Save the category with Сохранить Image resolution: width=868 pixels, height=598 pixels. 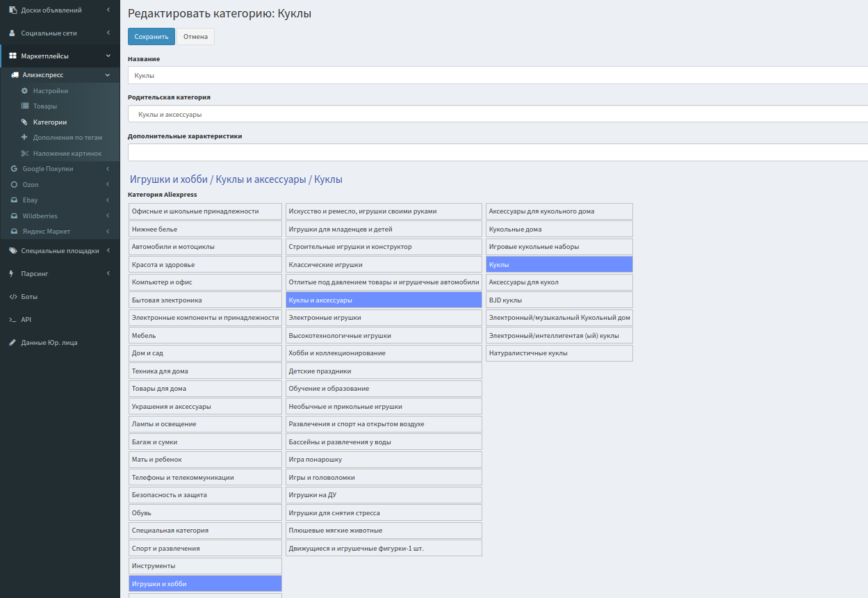click(152, 37)
